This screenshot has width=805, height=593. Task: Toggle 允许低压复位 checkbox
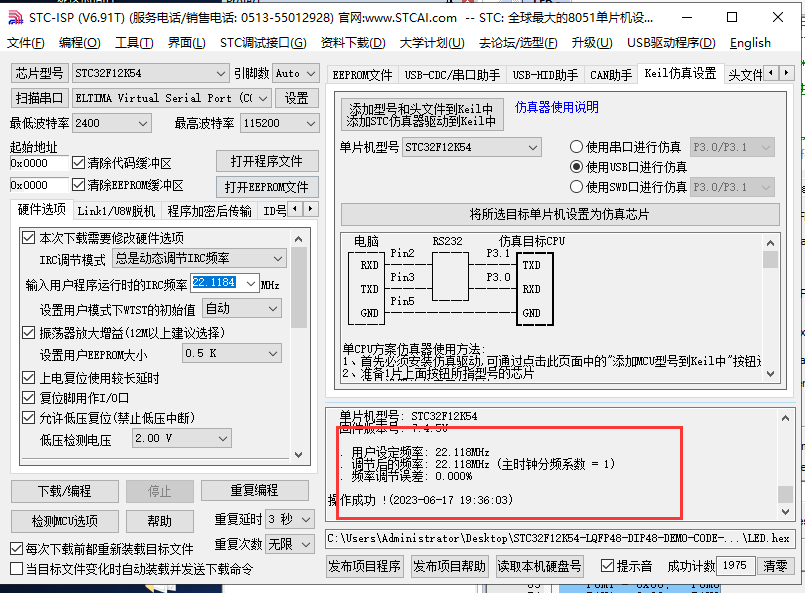pyautogui.click(x=28, y=417)
